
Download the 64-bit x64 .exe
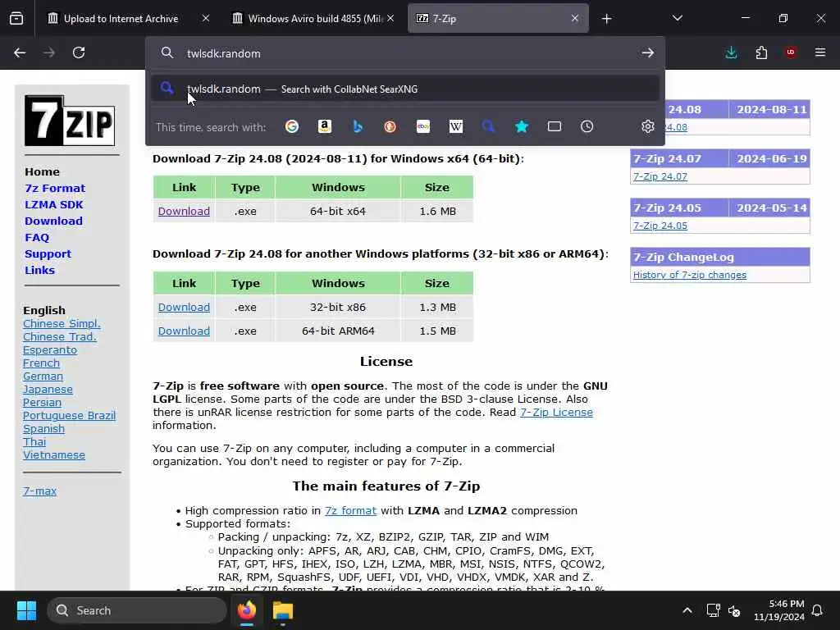click(184, 211)
